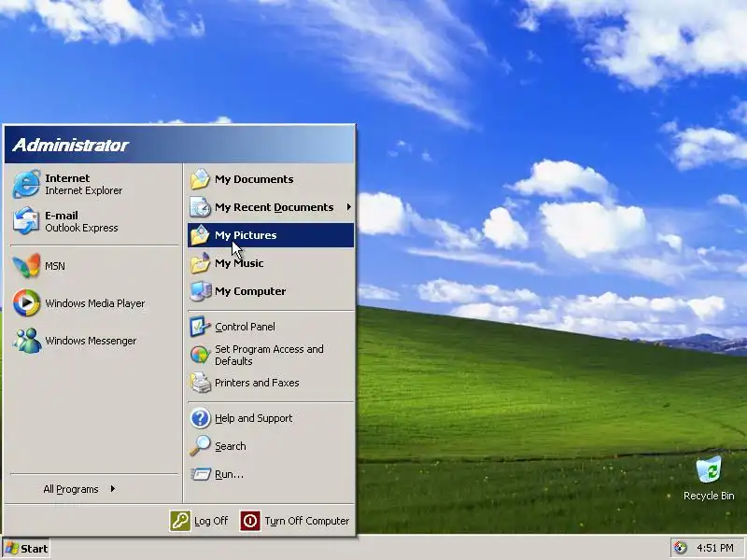
Task: Click the Log Off button label
Action: pyautogui.click(x=211, y=521)
